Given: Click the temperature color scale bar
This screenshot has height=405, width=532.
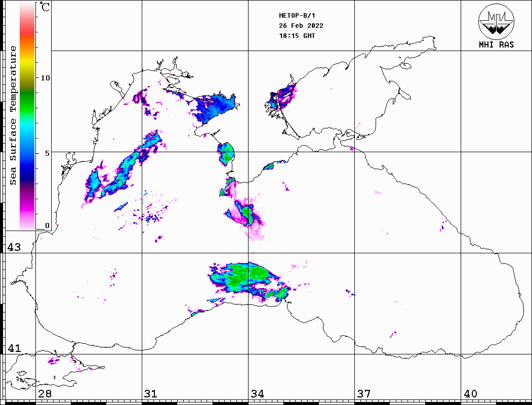Looking at the screenshot, I should (27, 116).
